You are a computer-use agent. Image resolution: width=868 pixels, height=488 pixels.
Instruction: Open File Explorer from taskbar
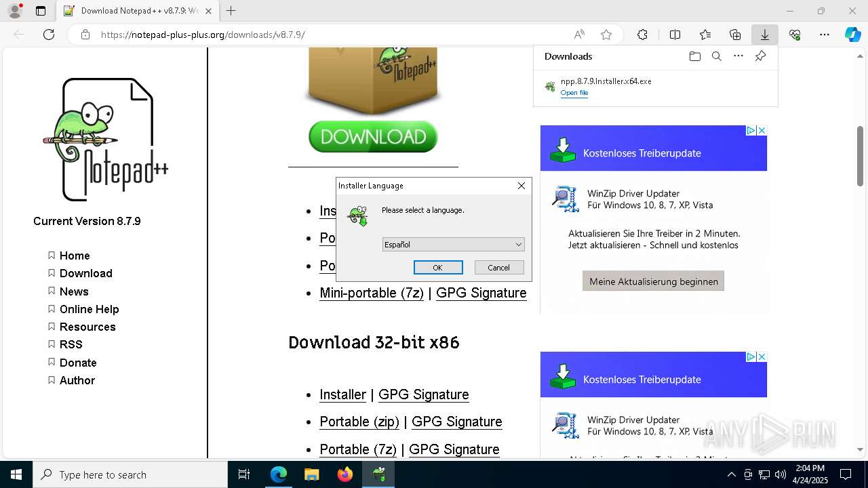[312, 474]
